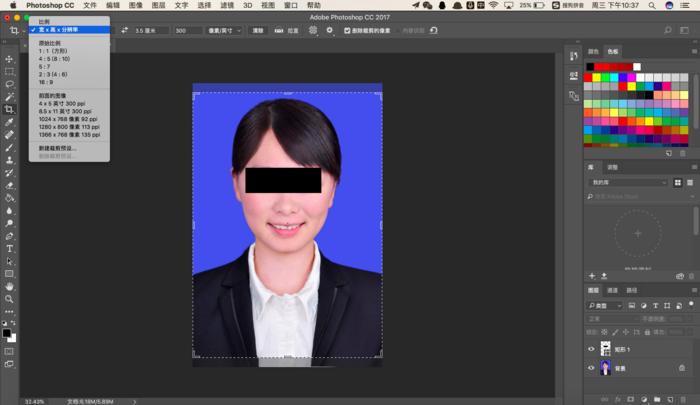Screen dimensions: 700x405
Task: Select the Rectangle shape tool
Action: point(9,274)
